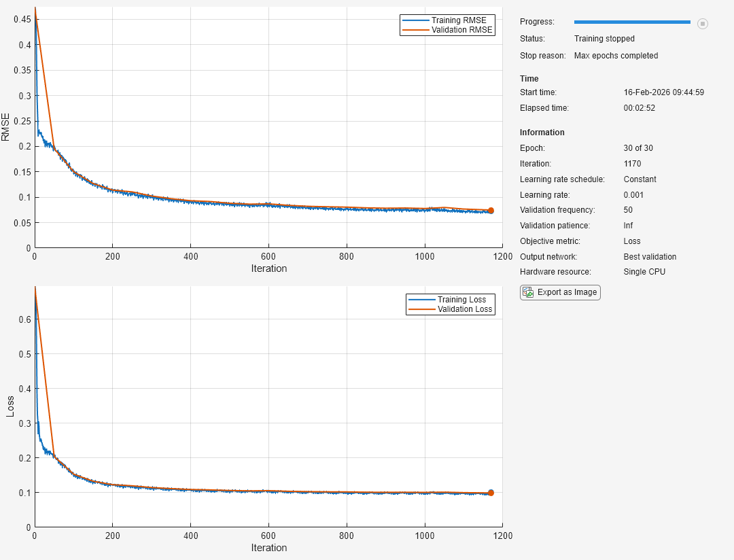Click the RMSE y-axis label

pos(5,127)
